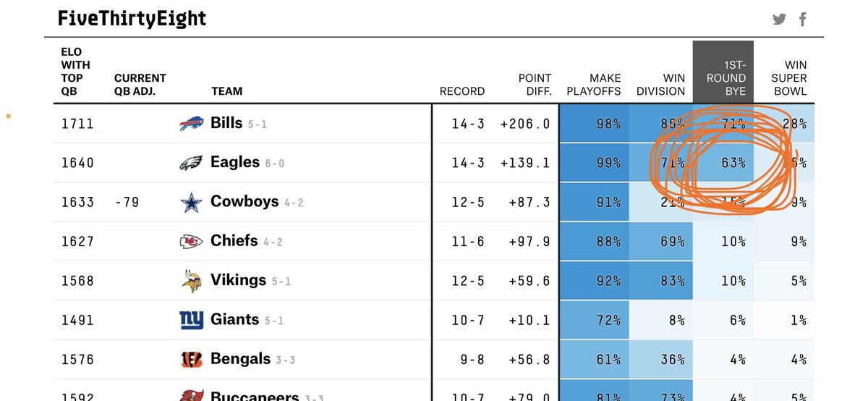Click the Cincinnati Bengals logo
The width and height of the screenshot is (868, 401).
coord(192,359)
